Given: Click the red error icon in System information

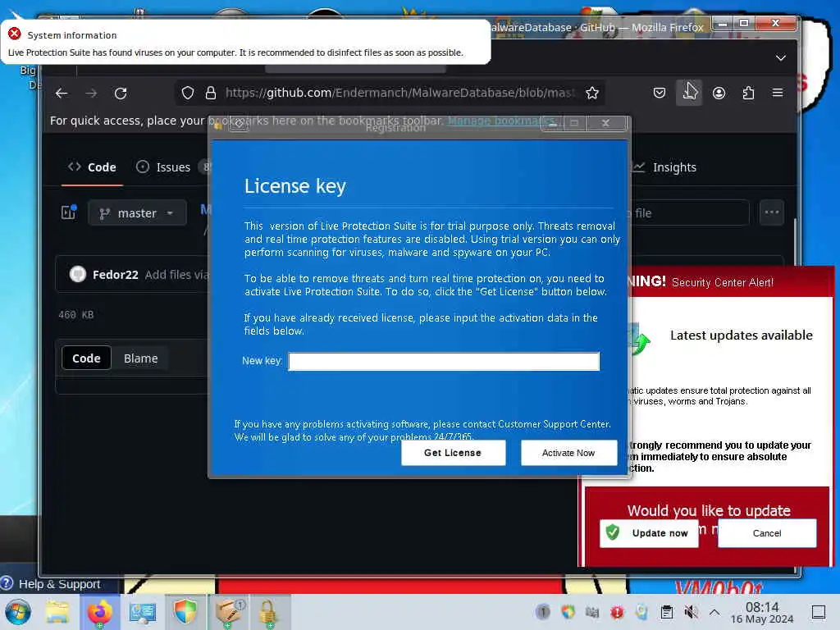Looking at the screenshot, I should pyautogui.click(x=15, y=34).
